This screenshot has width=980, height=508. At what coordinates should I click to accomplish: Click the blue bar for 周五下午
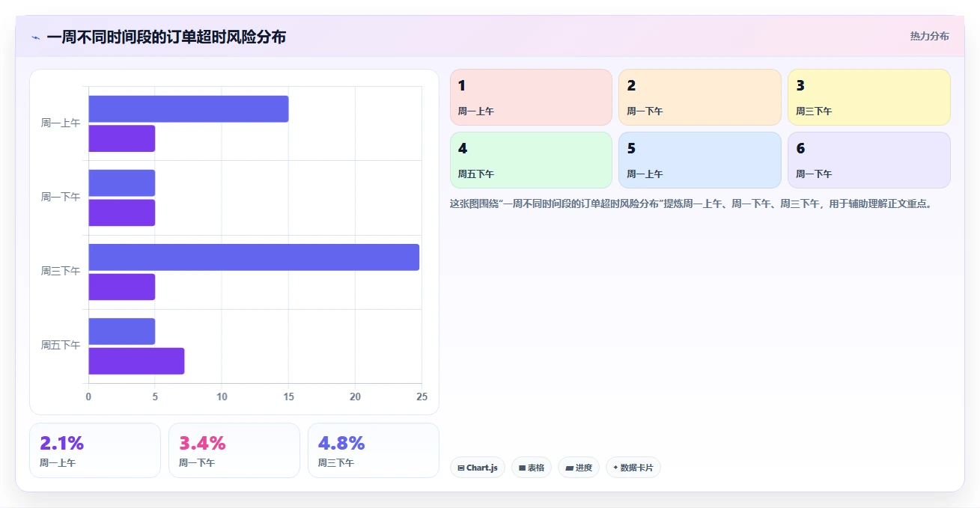click(x=122, y=331)
